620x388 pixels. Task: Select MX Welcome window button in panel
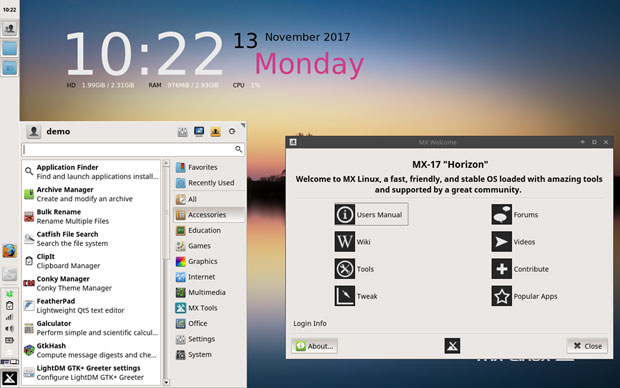[9, 28]
